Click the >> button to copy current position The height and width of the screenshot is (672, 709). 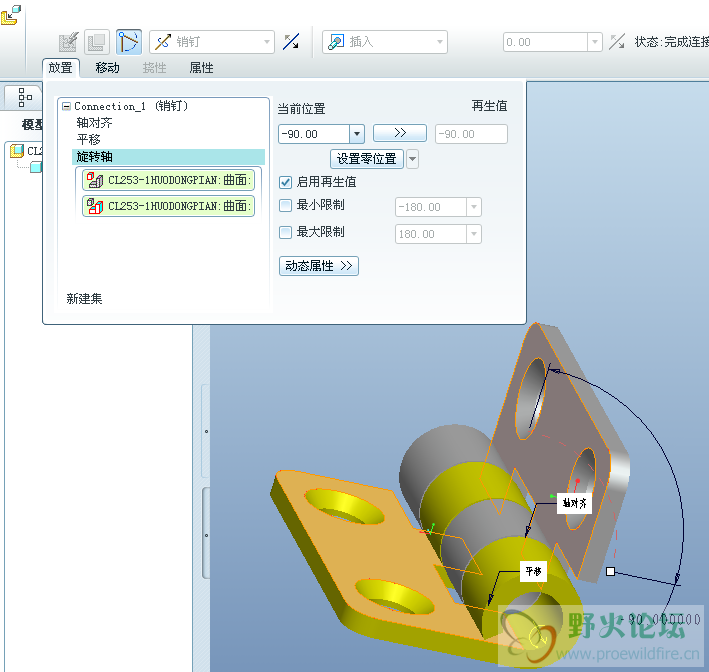coord(400,133)
